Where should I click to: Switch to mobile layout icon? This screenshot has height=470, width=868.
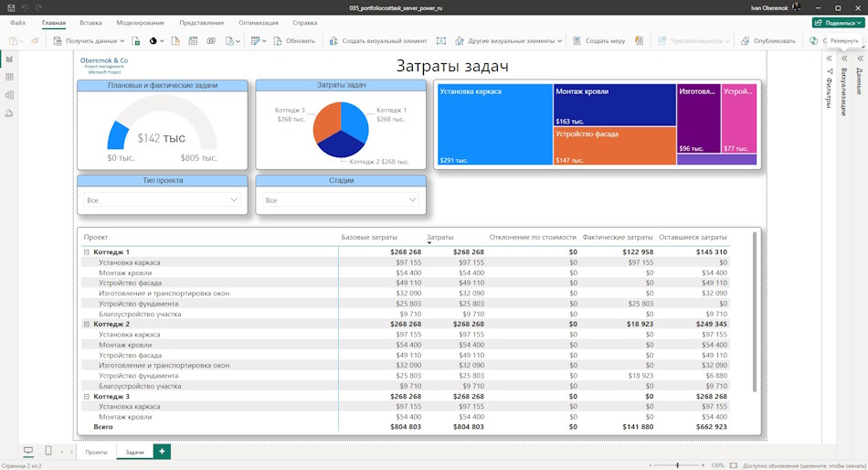tap(48, 451)
